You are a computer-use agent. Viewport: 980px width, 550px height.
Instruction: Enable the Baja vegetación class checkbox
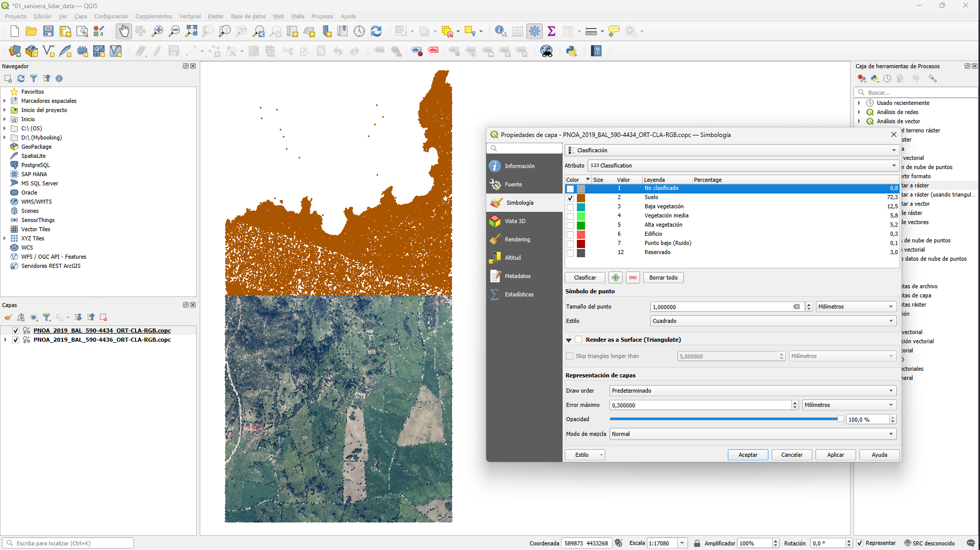point(570,207)
